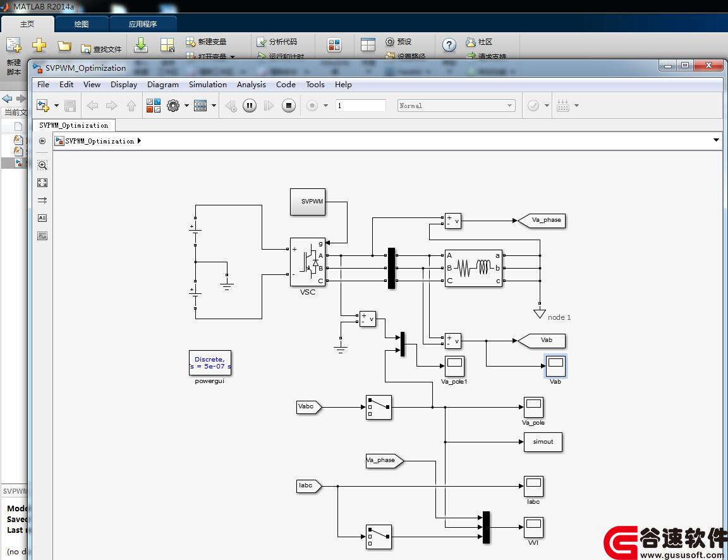Switch to MATLAB 绘图 tab
This screenshot has width=728, height=560.
tap(82, 24)
